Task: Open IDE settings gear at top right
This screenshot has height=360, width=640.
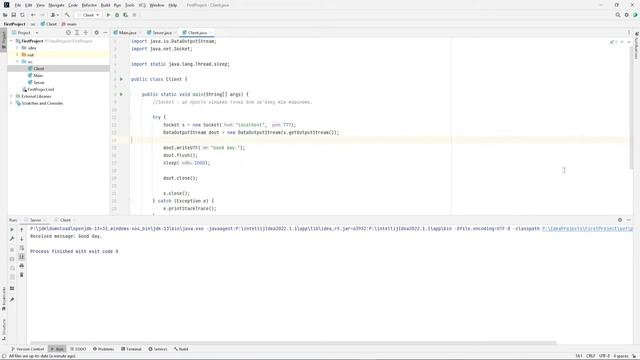Action: tap(627, 15)
